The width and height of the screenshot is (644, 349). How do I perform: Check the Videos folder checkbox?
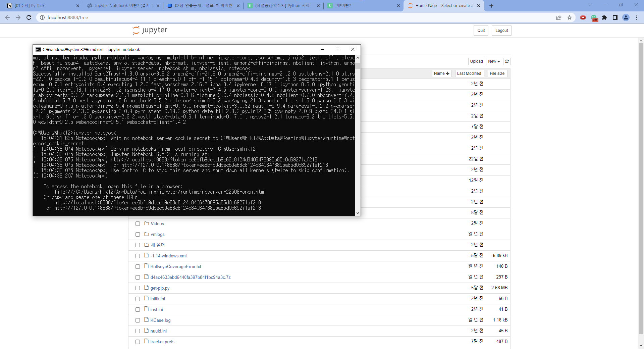138,223
